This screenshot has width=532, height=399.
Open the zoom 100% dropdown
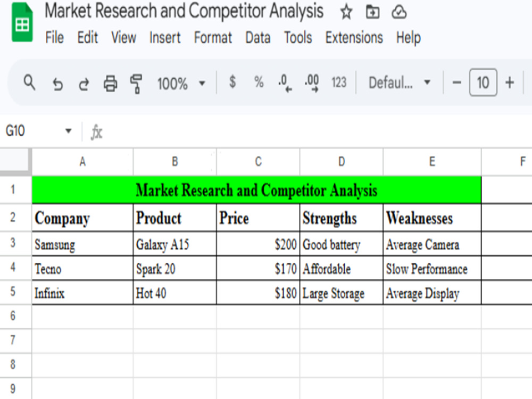(181, 83)
